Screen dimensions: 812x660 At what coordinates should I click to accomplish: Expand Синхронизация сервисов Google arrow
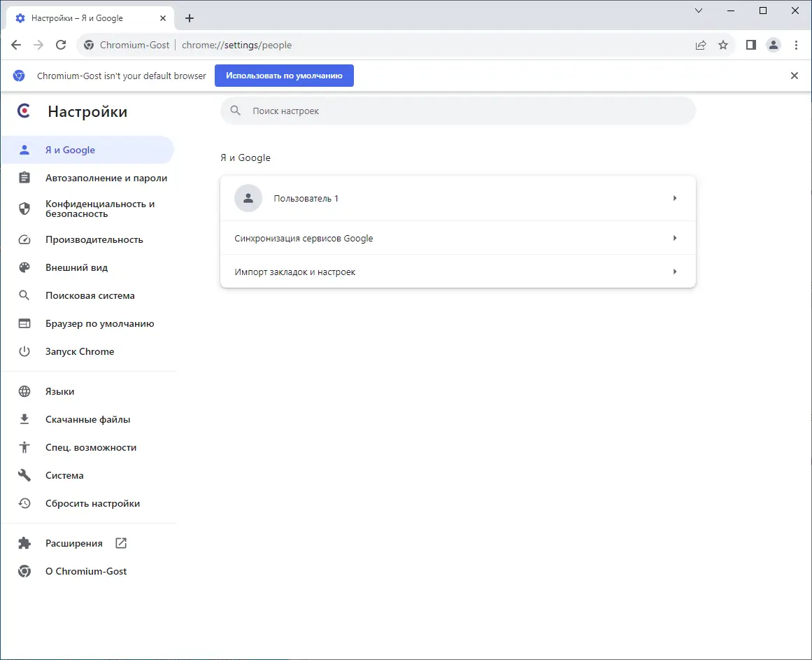pos(675,238)
